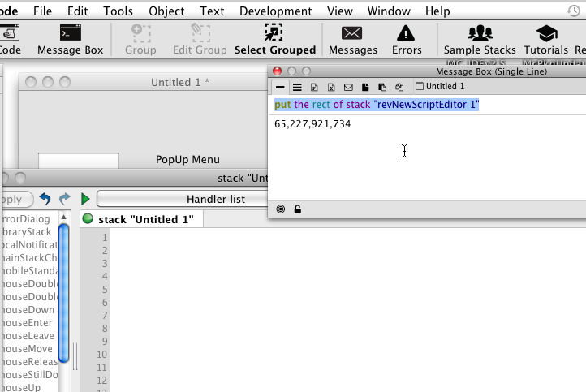The image size is (586, 392).
Task: Open the Messages toolbar item
Action: tap(353, 39)
